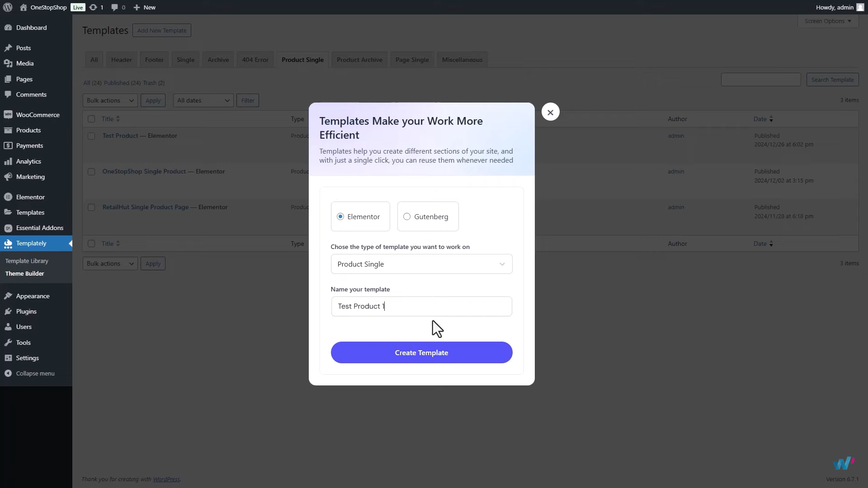Open the WooCommerce sidebar icon
Viewport: 868px width, 488px height.
click(8, 115)
